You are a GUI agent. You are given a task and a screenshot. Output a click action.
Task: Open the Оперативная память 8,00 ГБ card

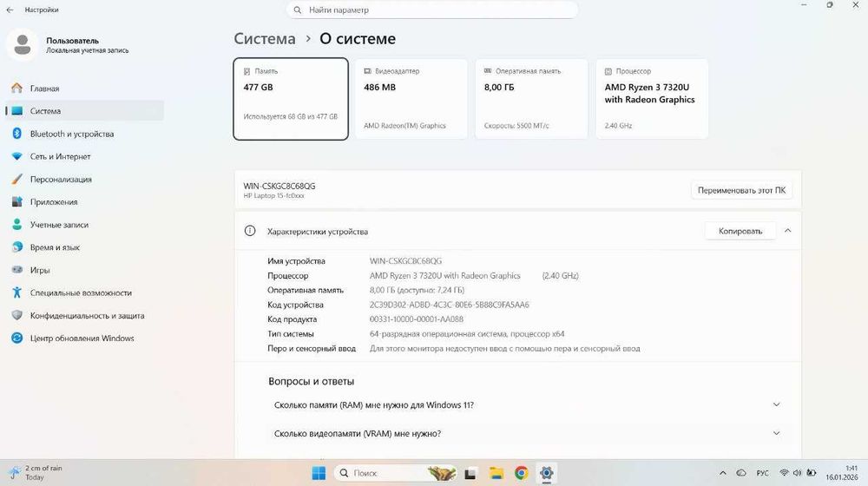(531, 99)
